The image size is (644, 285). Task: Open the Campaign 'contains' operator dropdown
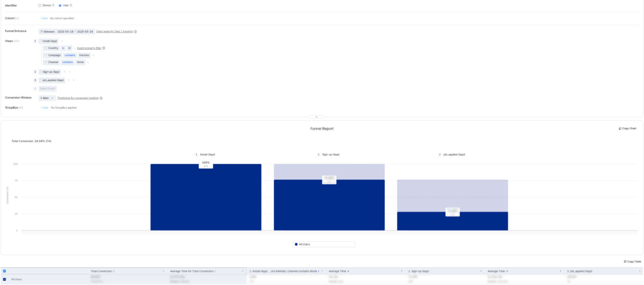click(x=70, y=55)
